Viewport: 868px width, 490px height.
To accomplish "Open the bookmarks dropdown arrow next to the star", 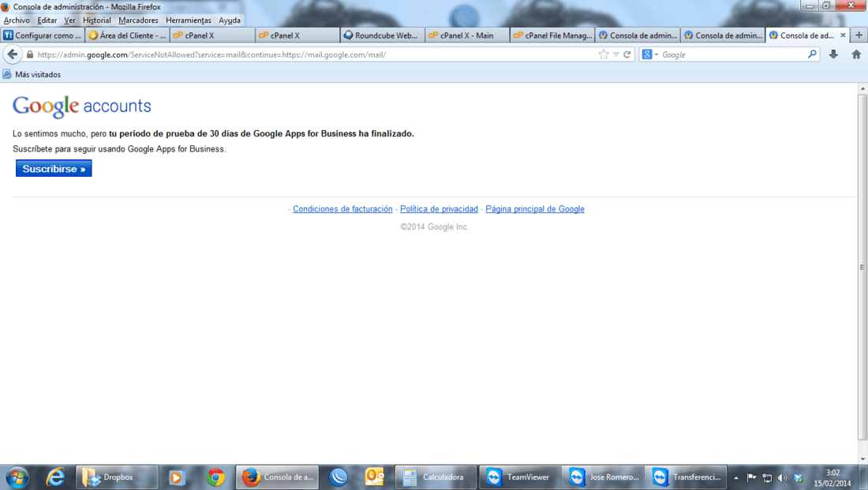I will 616,54.
